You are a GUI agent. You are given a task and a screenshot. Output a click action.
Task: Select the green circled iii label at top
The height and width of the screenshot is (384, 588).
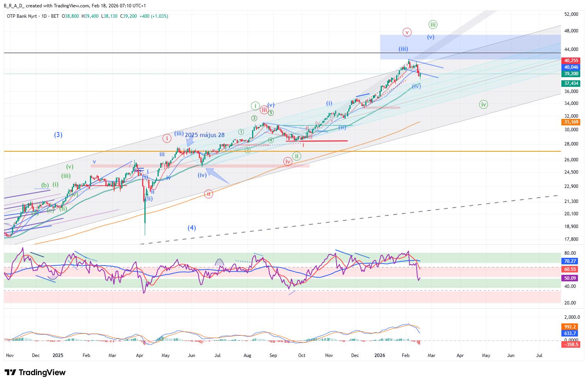tap(433, 25)
